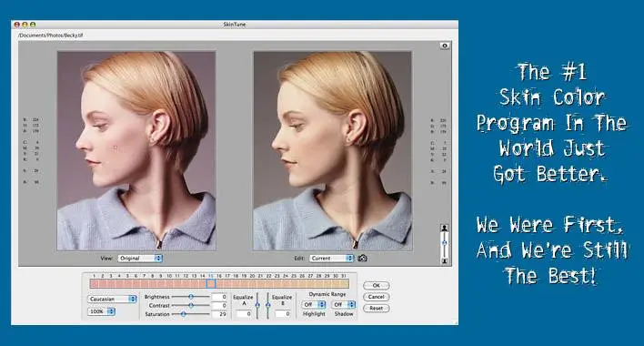The height and width of the screenshot is (346, 644).
Task: Select skin color swatch 5
Action: pyautogui.click(x=127, y=283)
